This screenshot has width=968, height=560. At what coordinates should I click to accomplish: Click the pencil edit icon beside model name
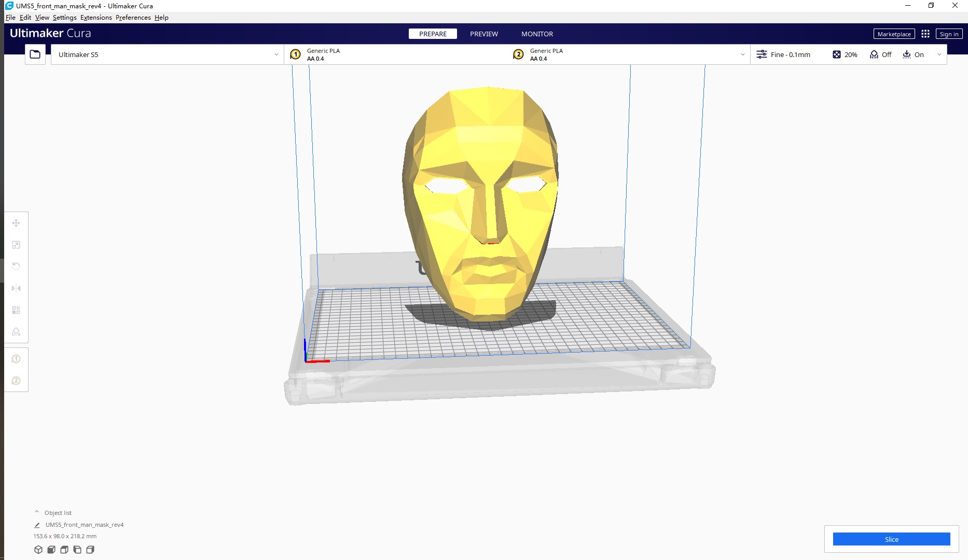coord(37,525)
